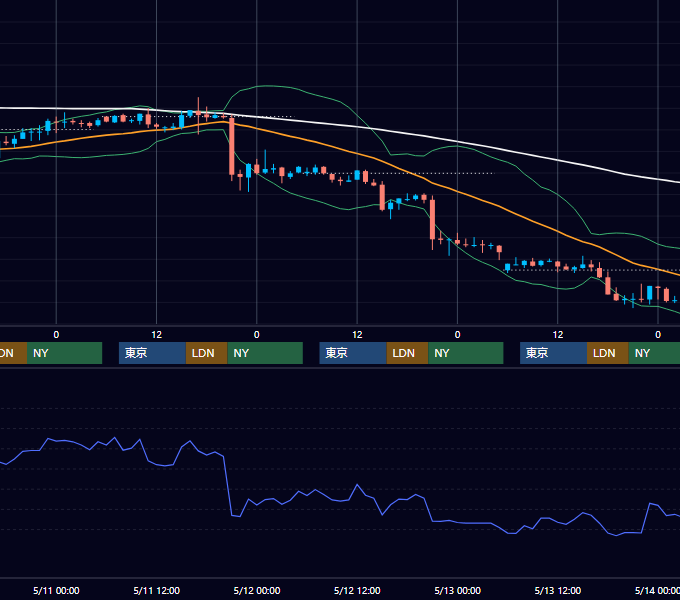
Task: Click the NY session block spanning 5/13 00:00
Action: [x=466, y=353]
